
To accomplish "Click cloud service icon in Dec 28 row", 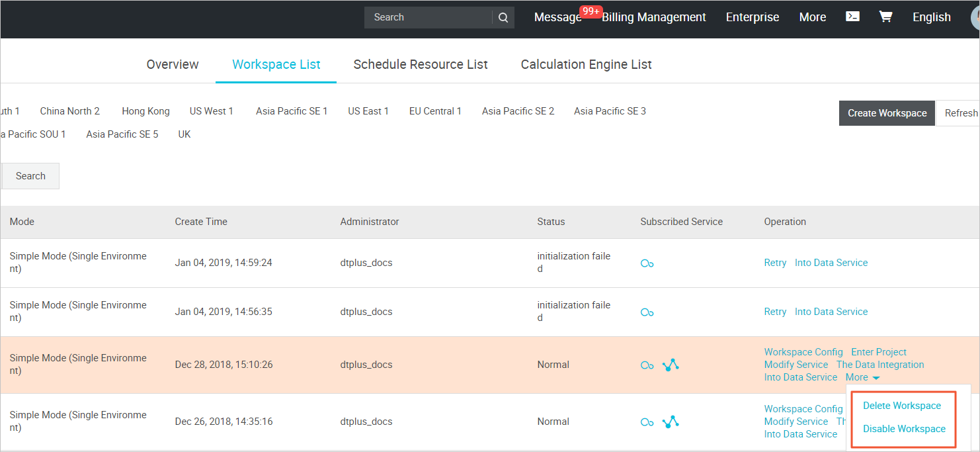I will (647, 365).
